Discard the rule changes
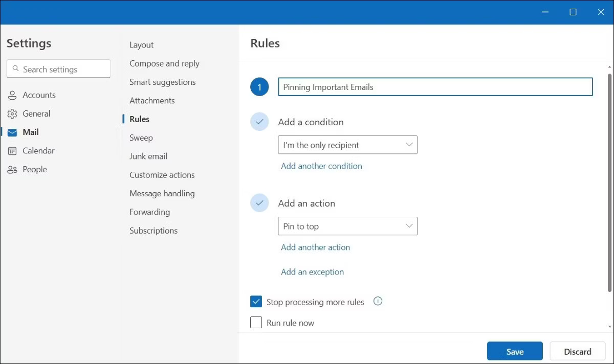Screen dimensions: 614x364 tap(578, 351)
